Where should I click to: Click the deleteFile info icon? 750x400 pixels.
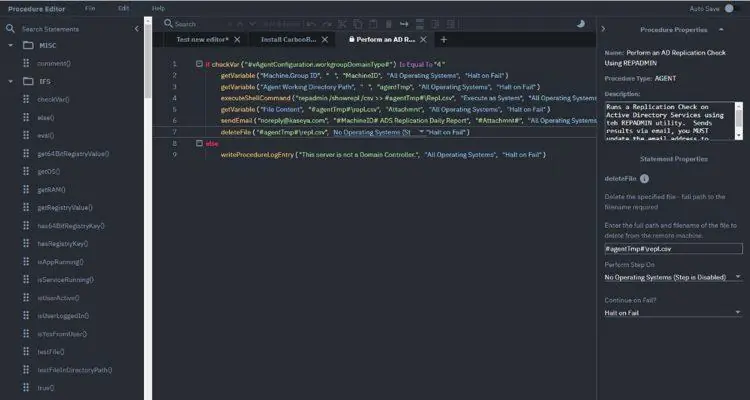click(644, 178)
